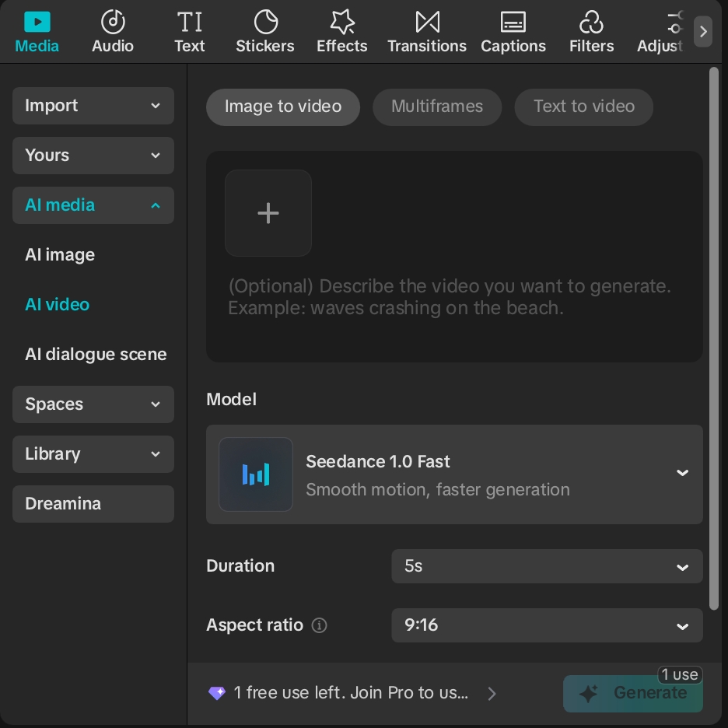This screenshot has height=728, width=728.
Task: Click the Captions icon
Action: coord(513,22)
